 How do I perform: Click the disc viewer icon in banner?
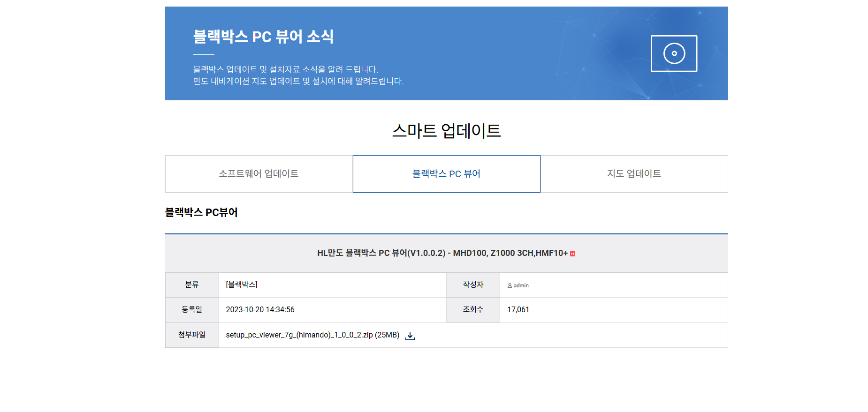(674, 53)
